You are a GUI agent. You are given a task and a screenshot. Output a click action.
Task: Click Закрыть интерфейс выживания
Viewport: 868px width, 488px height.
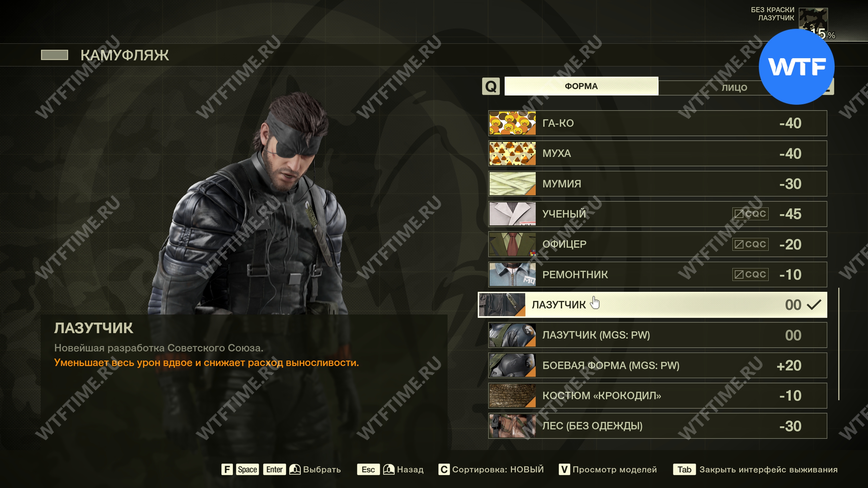(x=768, y=469)
